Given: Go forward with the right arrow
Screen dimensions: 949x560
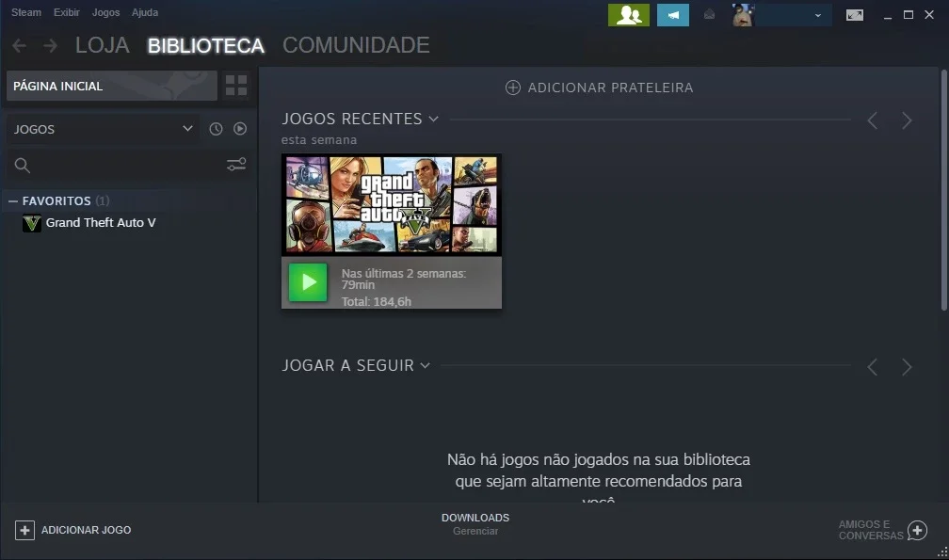Looking at the screenshot, I should pos(51,45).
